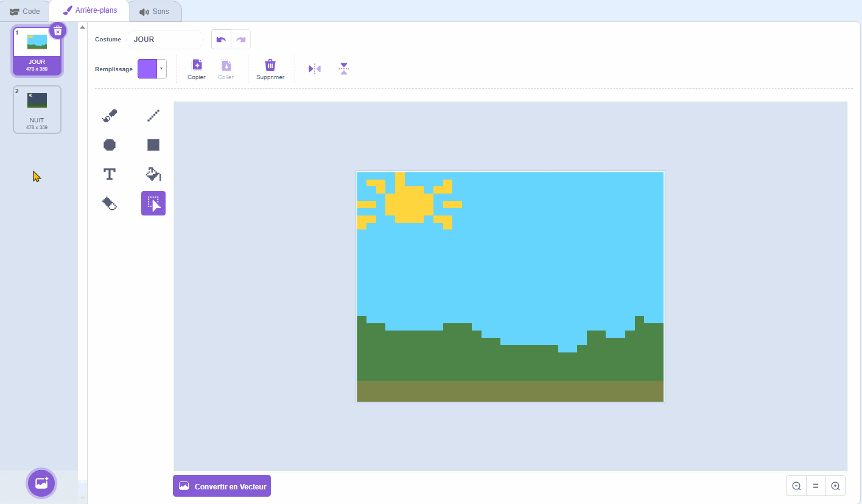Open the Sons tab

[155, 10]
